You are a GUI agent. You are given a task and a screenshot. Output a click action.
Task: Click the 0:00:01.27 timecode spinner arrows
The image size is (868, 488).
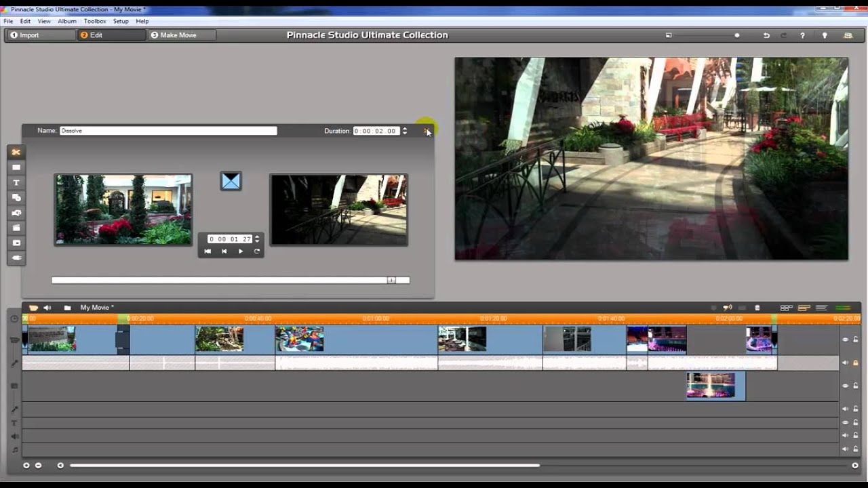pos(257,239)
